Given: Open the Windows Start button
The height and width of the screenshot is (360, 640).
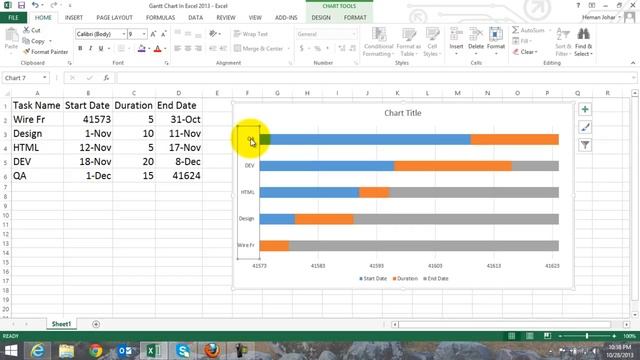Looking at the screenshot, I should tap(11, 351).
